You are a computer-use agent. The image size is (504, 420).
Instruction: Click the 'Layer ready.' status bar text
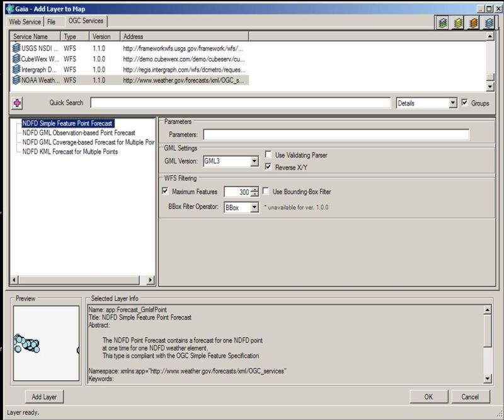[x=23, y=412]
